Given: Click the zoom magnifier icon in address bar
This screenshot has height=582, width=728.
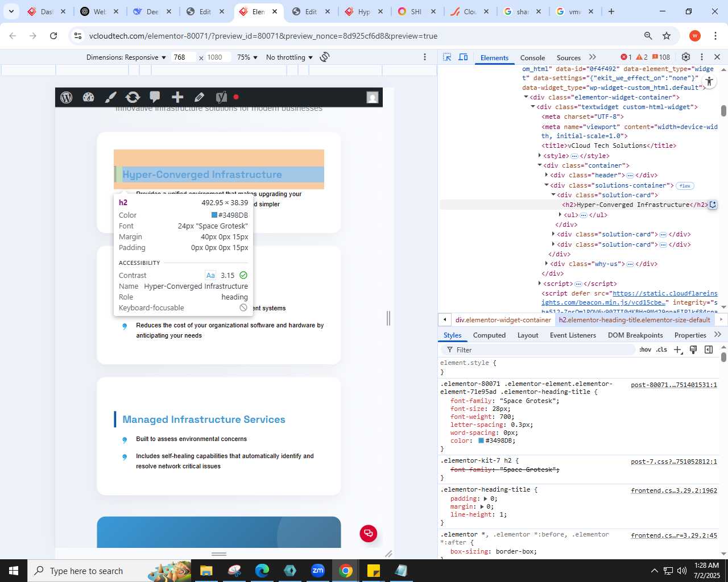Looking at the screenshot, I should [648, 36].
